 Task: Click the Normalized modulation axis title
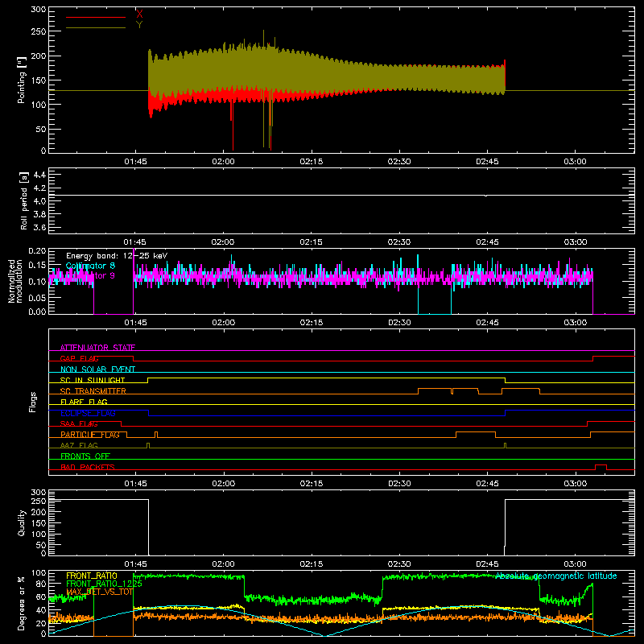(x=15, y=281)
